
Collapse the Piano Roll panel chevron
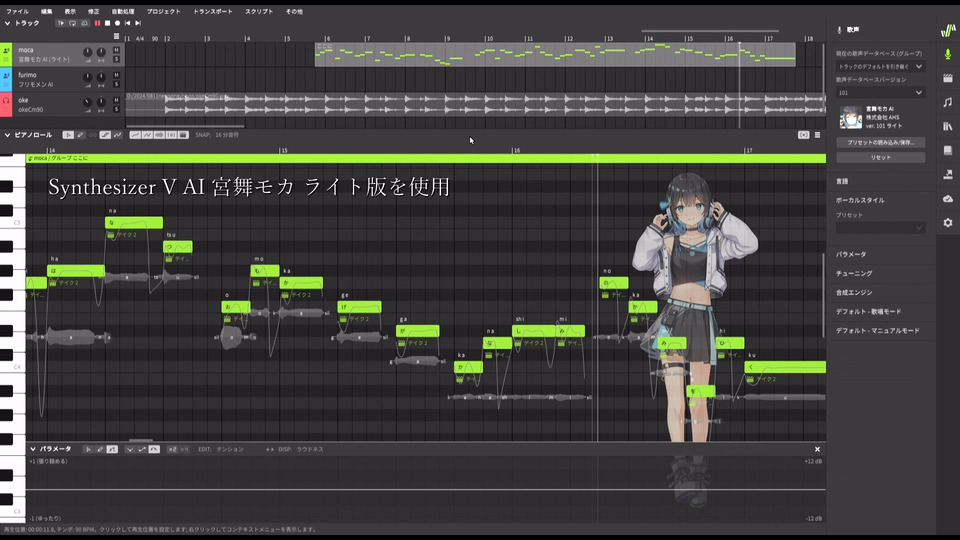(x=7, y=135)
